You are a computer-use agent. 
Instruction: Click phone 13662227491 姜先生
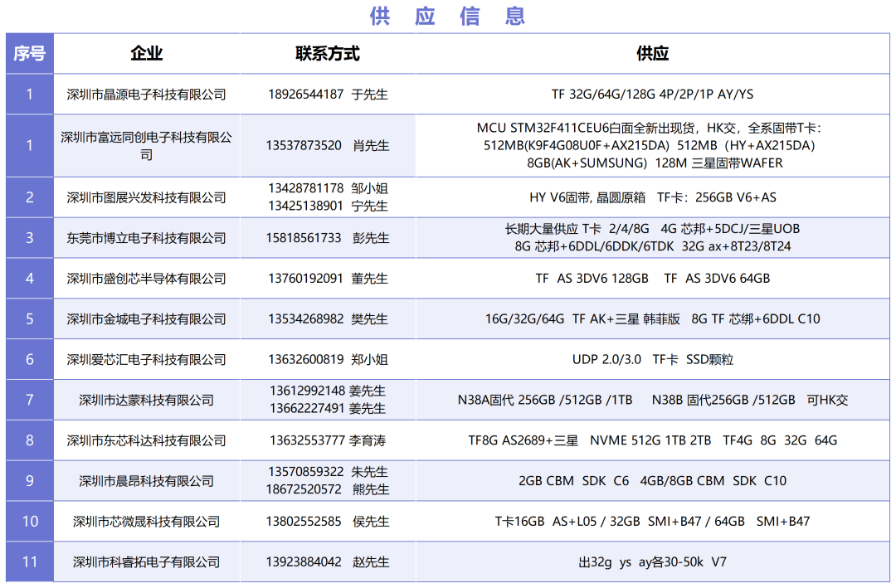tap(328, 409)
